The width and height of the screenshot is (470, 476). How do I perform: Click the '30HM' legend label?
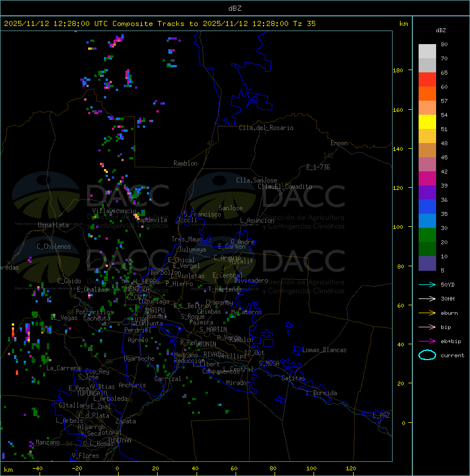pyautogui.click(x=447, y=299)
